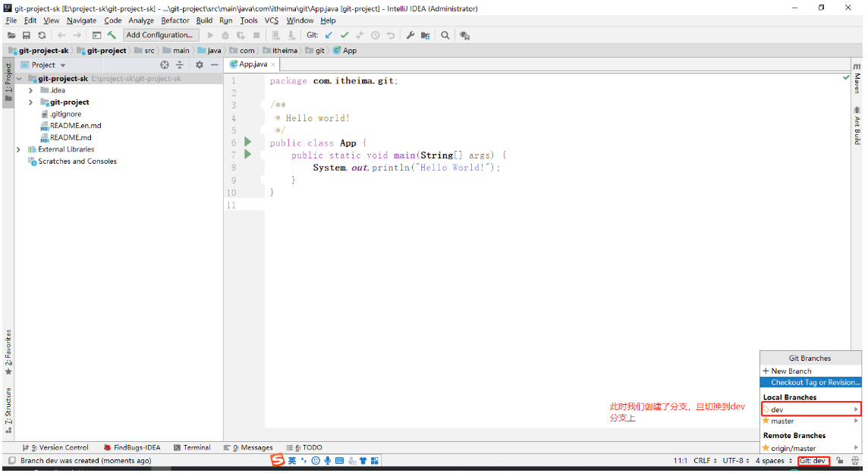
Task: Select New Branch in Git Branches popup
Action: point(812,371)
